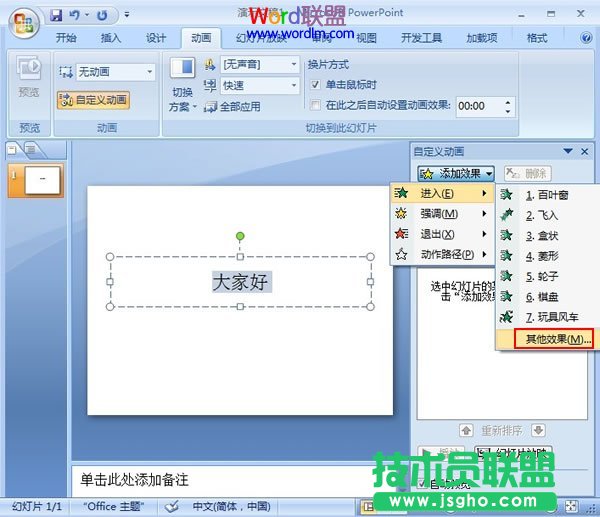Screen dimensions: 600x517
Task: Choose the 5. 轮子 wheel effect
Action: coord(547,276)
